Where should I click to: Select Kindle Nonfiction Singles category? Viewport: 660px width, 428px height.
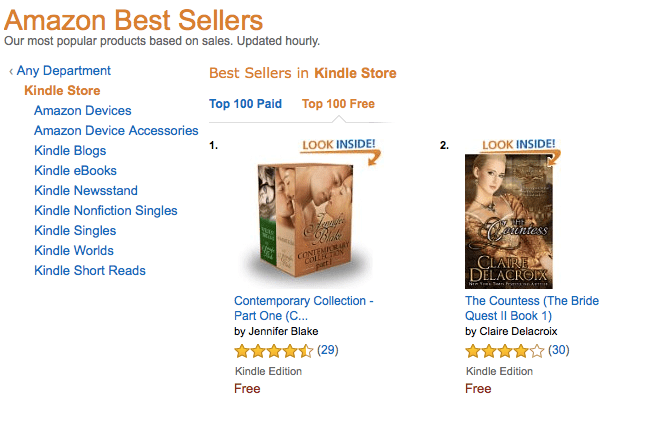point(105,211)
